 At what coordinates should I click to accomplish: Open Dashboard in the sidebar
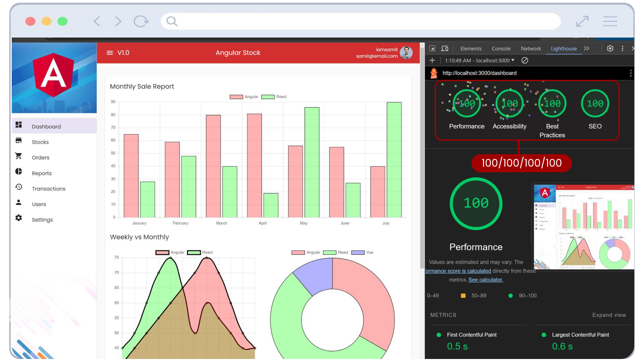tap(54, 126)
